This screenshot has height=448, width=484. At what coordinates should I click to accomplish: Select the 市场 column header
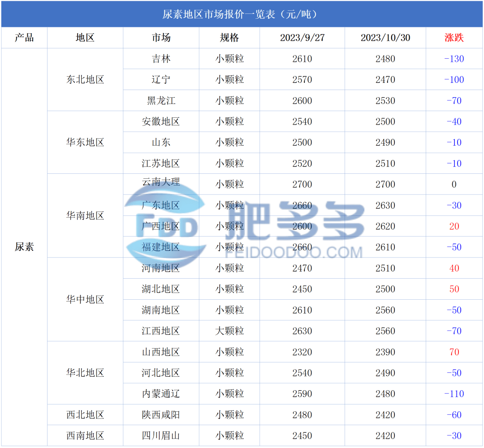coord(161,38)
